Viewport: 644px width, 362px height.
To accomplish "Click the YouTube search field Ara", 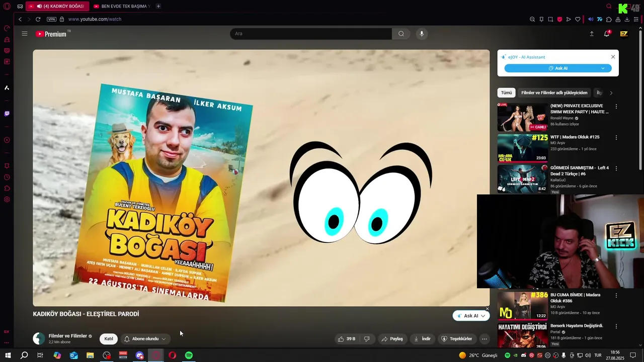I will click(310, 34).
